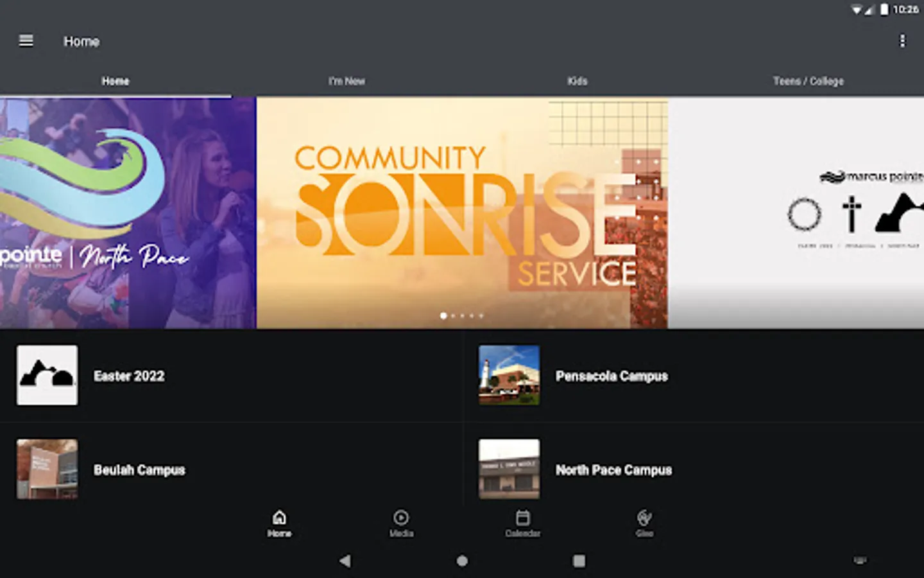
Task: Tap the keyboard switcher icon
Action: (860, 561)
